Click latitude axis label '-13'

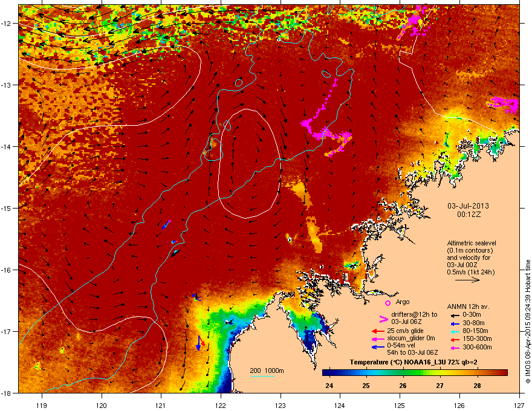click(7, 85)
